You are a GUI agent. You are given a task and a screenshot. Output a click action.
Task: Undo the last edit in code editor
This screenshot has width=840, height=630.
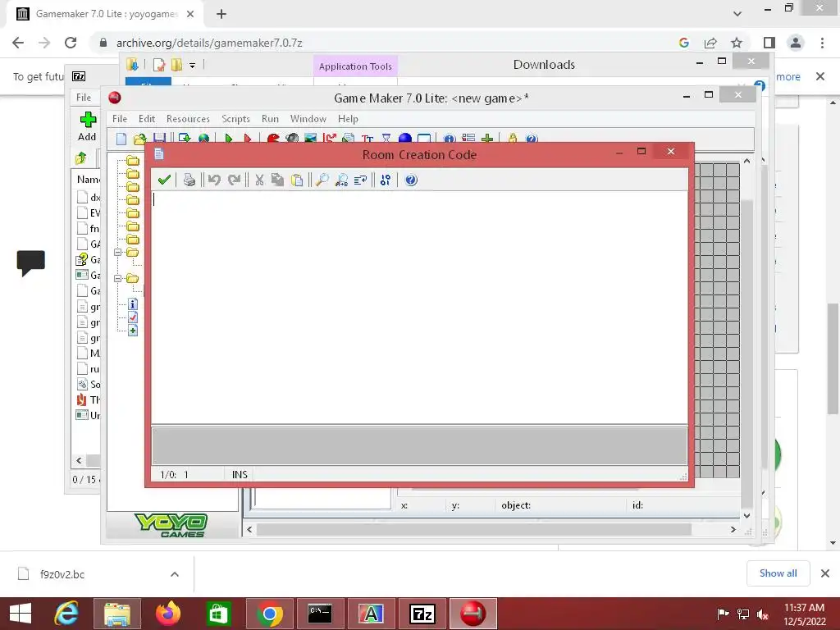[x=214, y=180]
